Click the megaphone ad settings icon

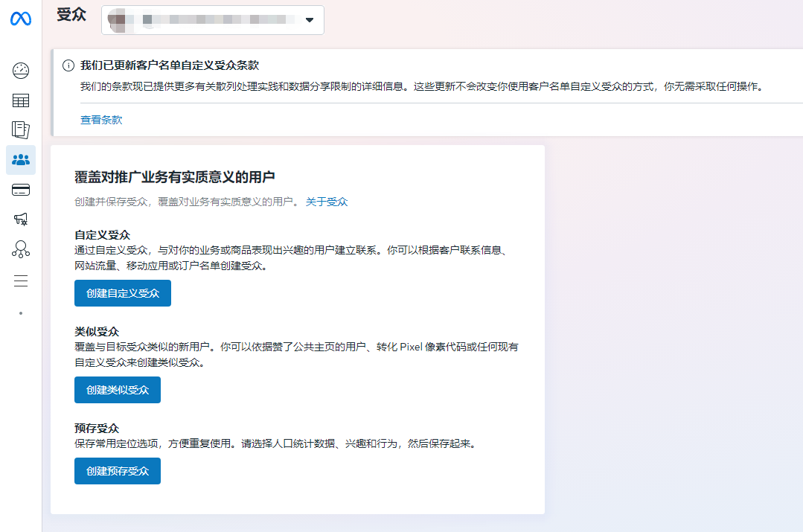pos(20,219)
